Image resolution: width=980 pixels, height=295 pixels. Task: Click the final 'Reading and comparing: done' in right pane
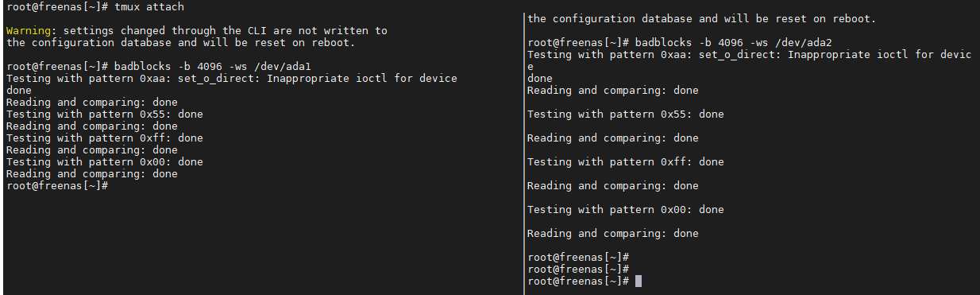click(x=613, y=234)
